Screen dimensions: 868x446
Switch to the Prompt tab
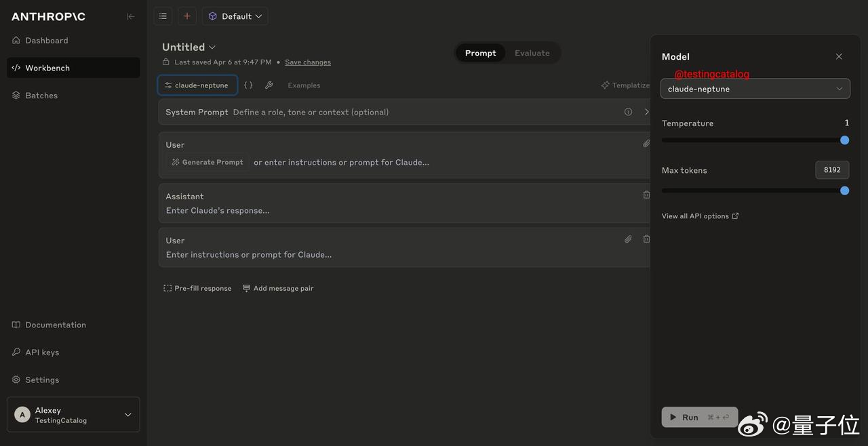480,53
